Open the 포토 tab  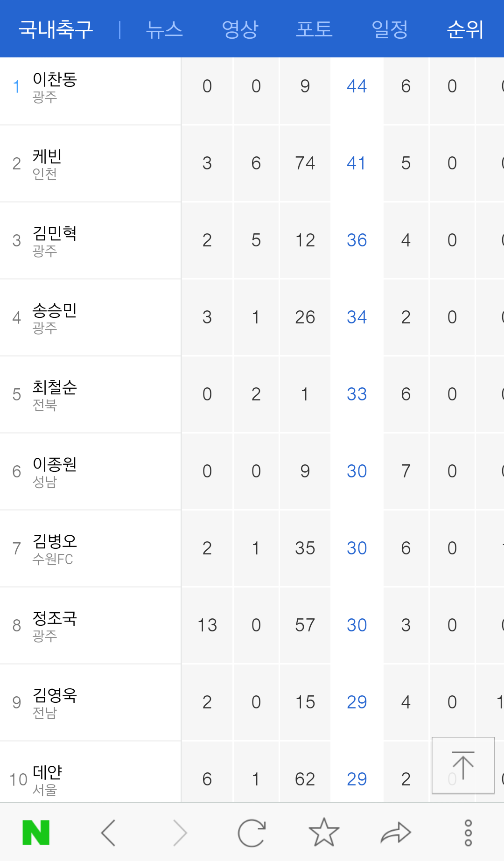315,29
